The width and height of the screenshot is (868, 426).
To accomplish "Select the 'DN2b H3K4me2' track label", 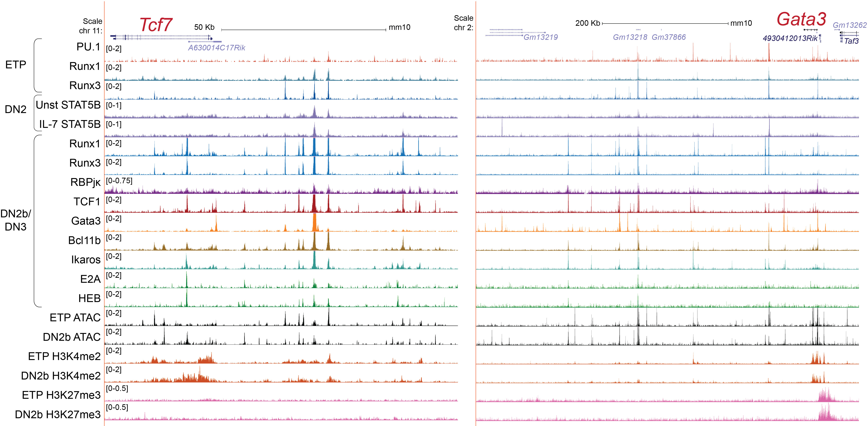I will tap(61, 376).
